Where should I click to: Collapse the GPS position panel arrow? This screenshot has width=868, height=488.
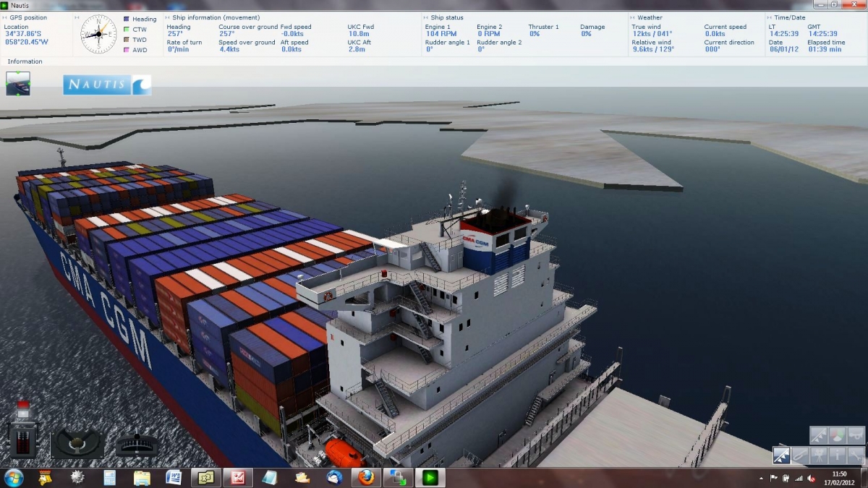(4, 17)
